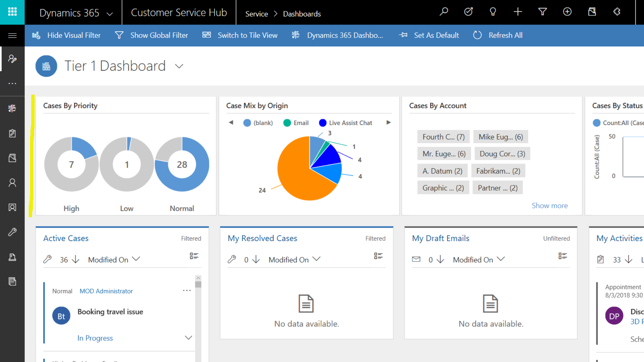Click Customer Service Hub app title

click(179, 12)
